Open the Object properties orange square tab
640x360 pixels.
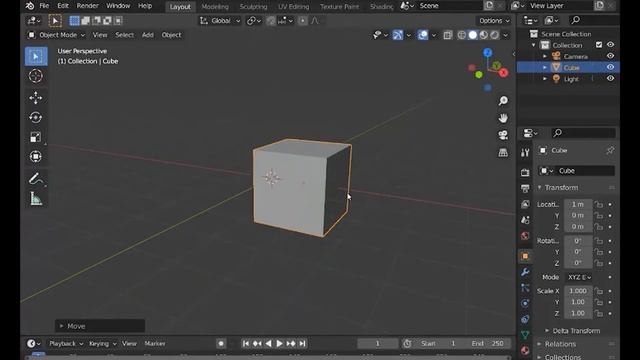pyautogui.click(x=525, y=256)
